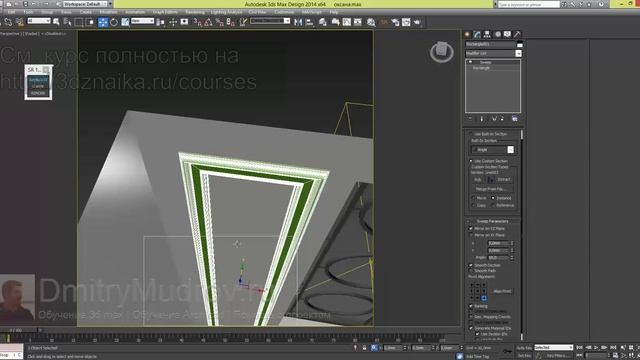
Task: Click the ViewCube in the viewport
Action: click(x=442, y=52)
